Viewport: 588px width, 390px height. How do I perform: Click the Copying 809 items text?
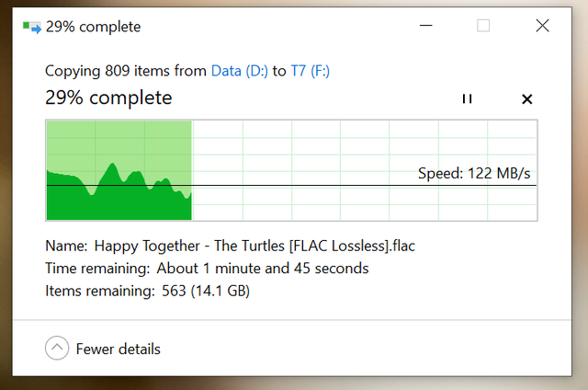[126, 71]
